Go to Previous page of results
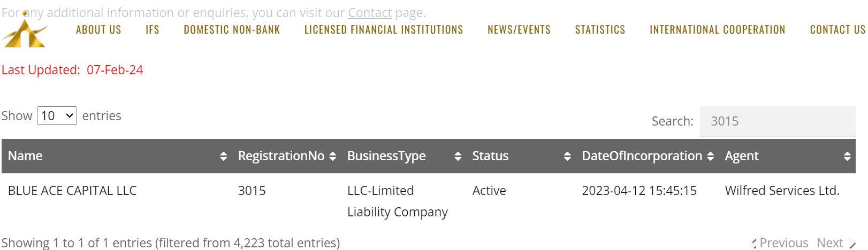 [x=780, y=243]
